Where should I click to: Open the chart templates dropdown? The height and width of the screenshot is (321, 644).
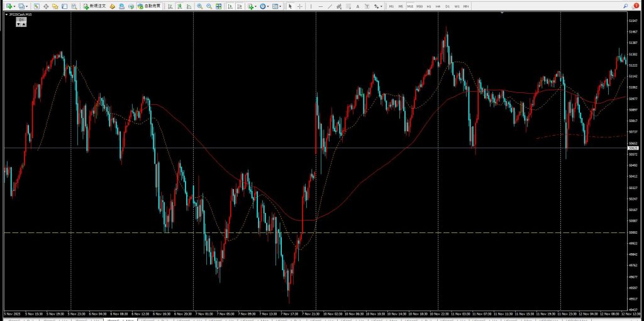[x=277, y=6]
